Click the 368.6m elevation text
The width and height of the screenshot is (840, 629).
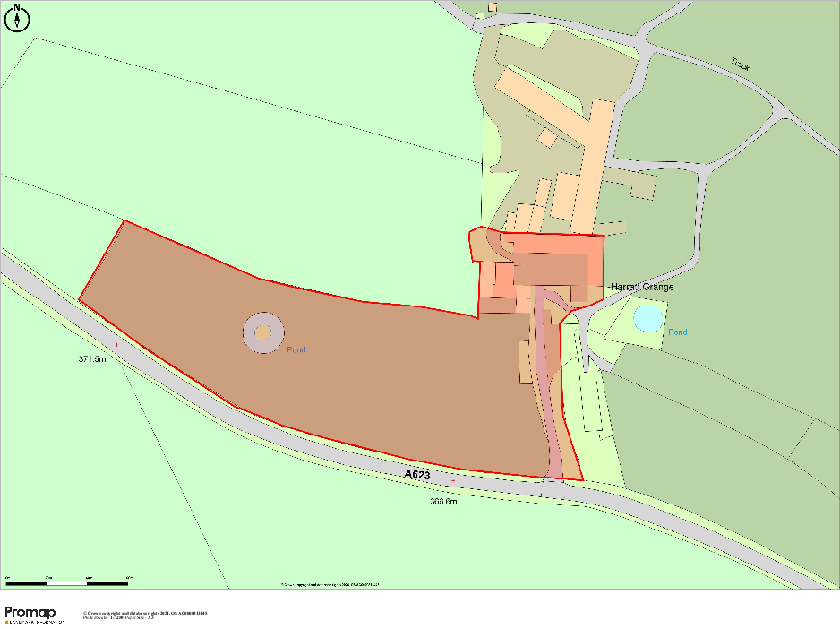click(443, 502)
